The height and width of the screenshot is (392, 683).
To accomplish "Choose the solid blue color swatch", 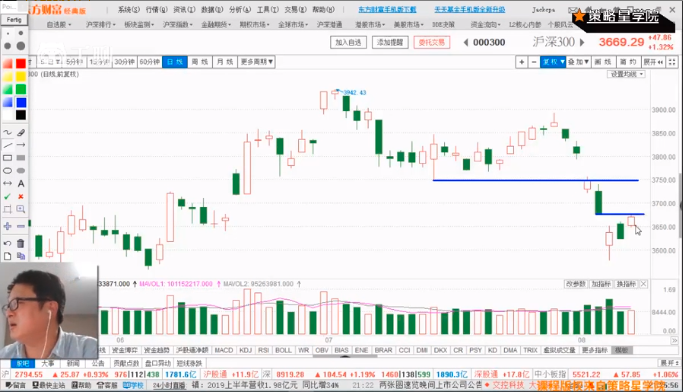I will coord(20,102).
